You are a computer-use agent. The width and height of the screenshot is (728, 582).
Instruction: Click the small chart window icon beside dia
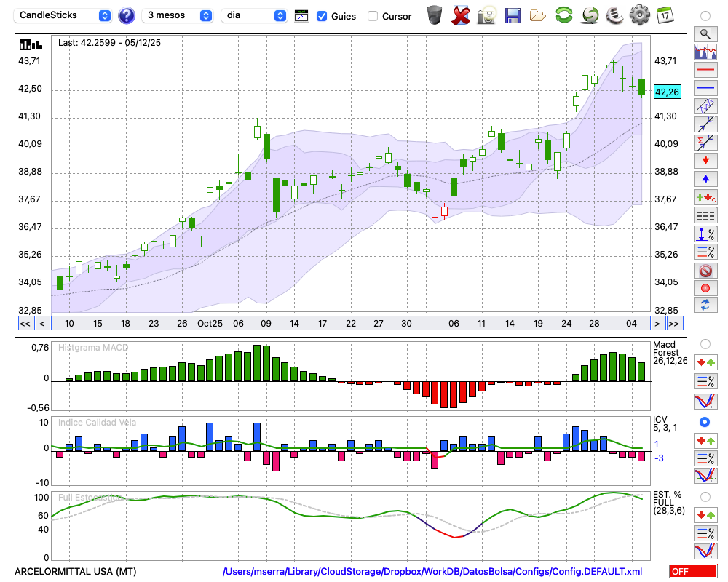tap(301, 16)
